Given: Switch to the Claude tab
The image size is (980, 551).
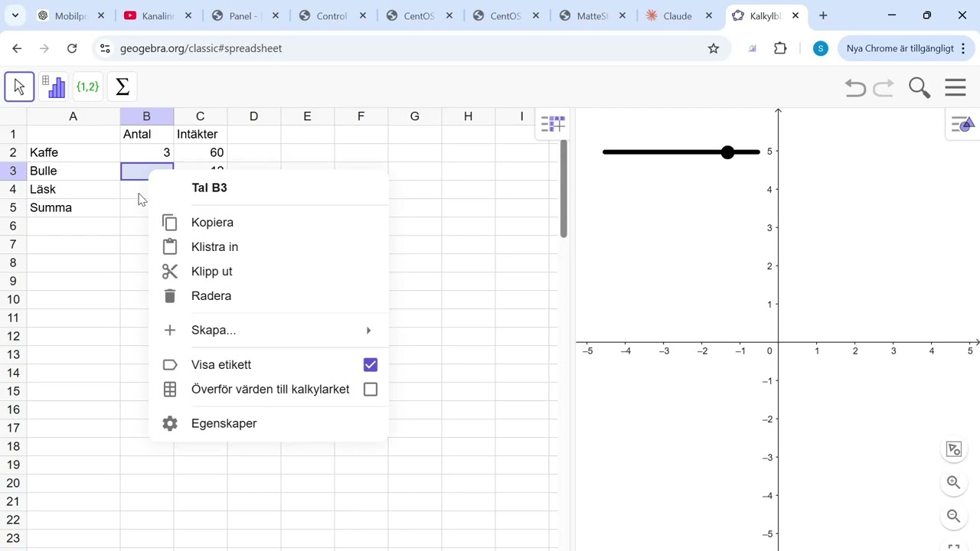Looking at the screenshot, I should click(678, 15).
